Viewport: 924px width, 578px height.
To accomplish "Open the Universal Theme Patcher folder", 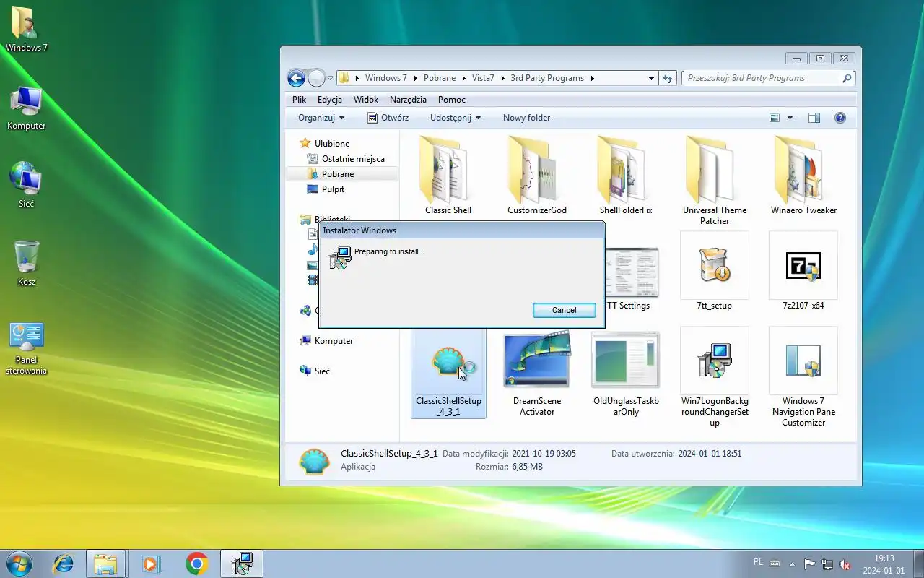I will [x=715, y=180].
